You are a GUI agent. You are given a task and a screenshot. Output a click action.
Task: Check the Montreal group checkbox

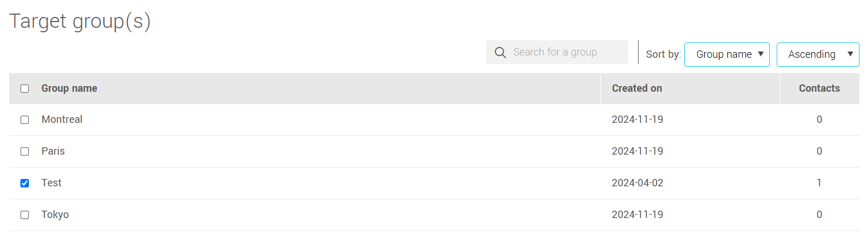tap(25, 120)
